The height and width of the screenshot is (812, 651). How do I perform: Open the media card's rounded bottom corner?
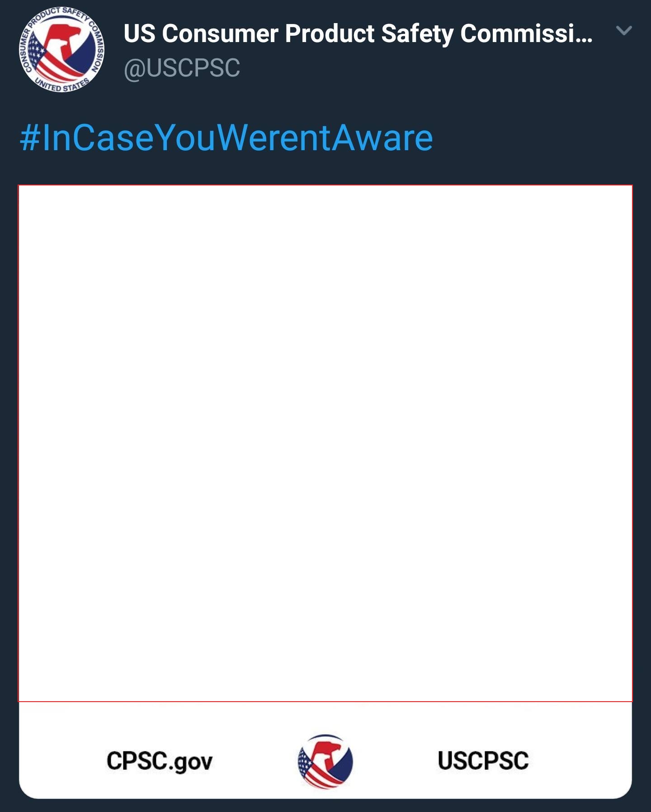(x=622, y=789)
